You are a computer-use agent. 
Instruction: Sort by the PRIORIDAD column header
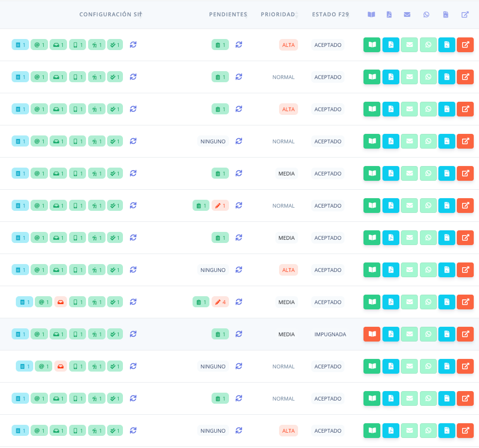(279, 14)
